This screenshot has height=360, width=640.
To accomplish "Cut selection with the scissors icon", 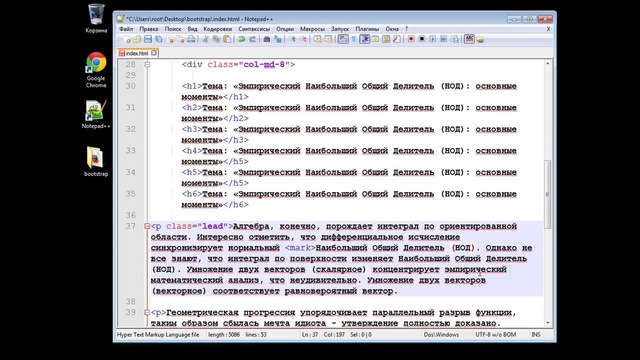I will point(205,39).
